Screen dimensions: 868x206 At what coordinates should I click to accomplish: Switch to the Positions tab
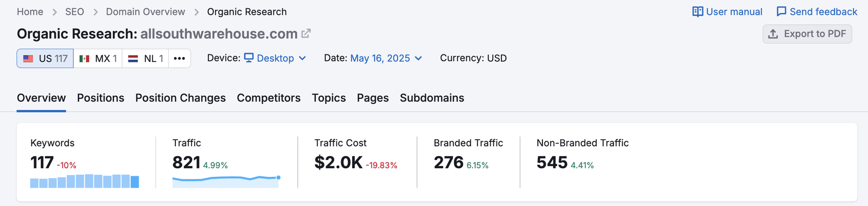click(100, 98)
